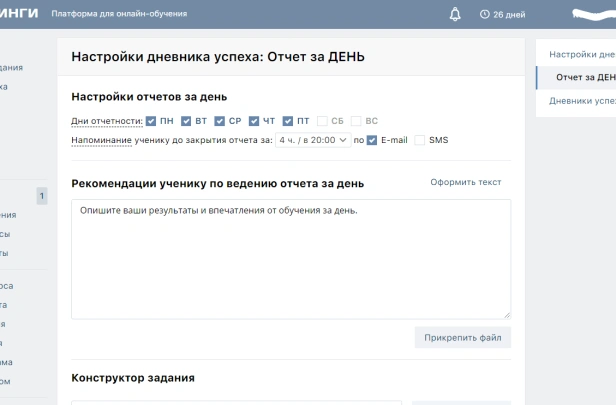Switch to the Дневники успеха right menu item

click(582, 101)
